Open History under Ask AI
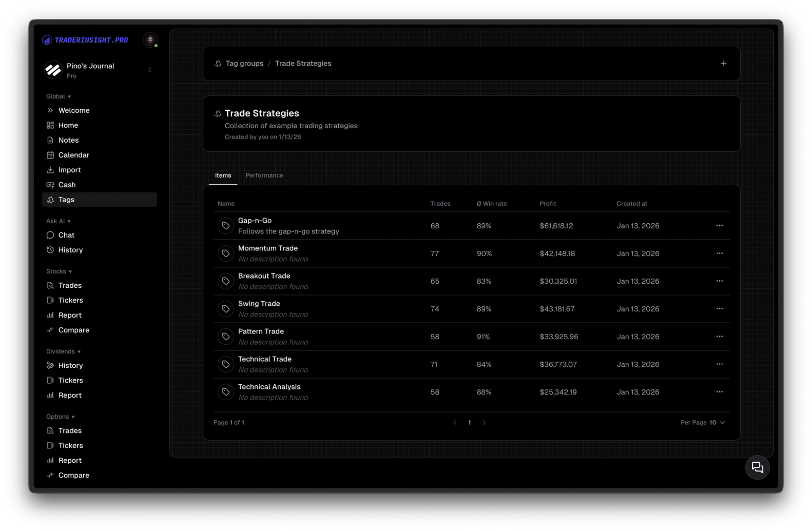This screenshot has width=812, height=531. pos(100,250)
